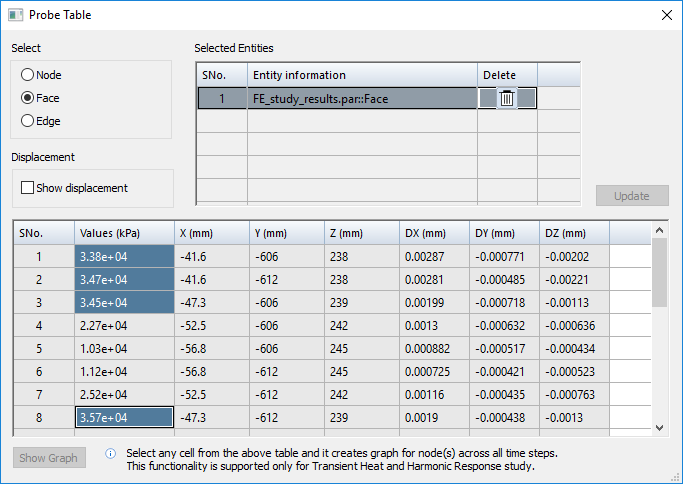This screenshot has height=484, width=683.
Task: Close the Probe Table dialog
Action: click(667, 15)
